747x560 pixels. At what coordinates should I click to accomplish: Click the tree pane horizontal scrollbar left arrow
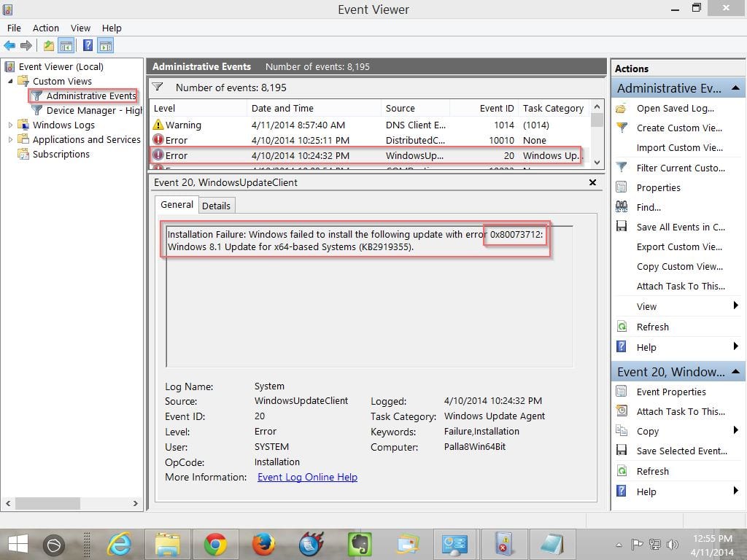tap(8, 503)
